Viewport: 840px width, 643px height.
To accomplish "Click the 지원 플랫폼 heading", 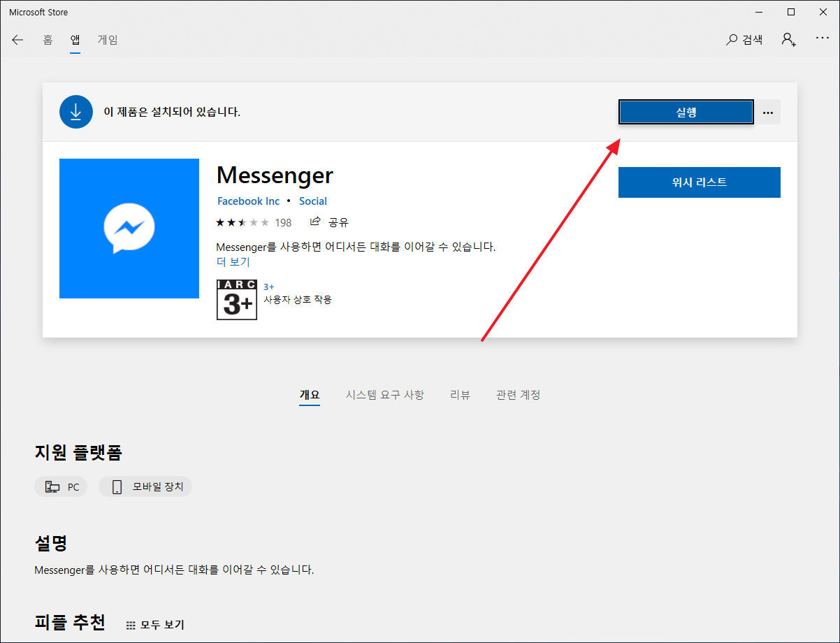I will [x=78, y=453].
